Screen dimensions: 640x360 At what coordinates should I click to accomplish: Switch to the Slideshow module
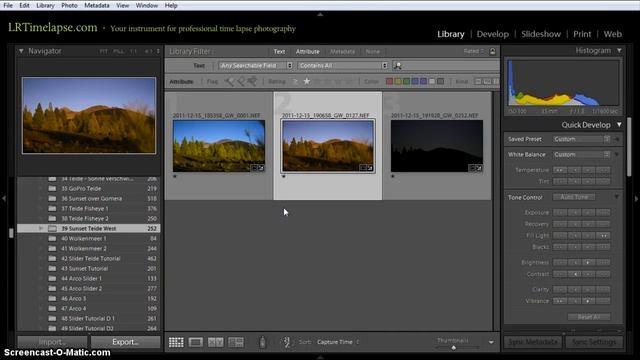point(541,34)
